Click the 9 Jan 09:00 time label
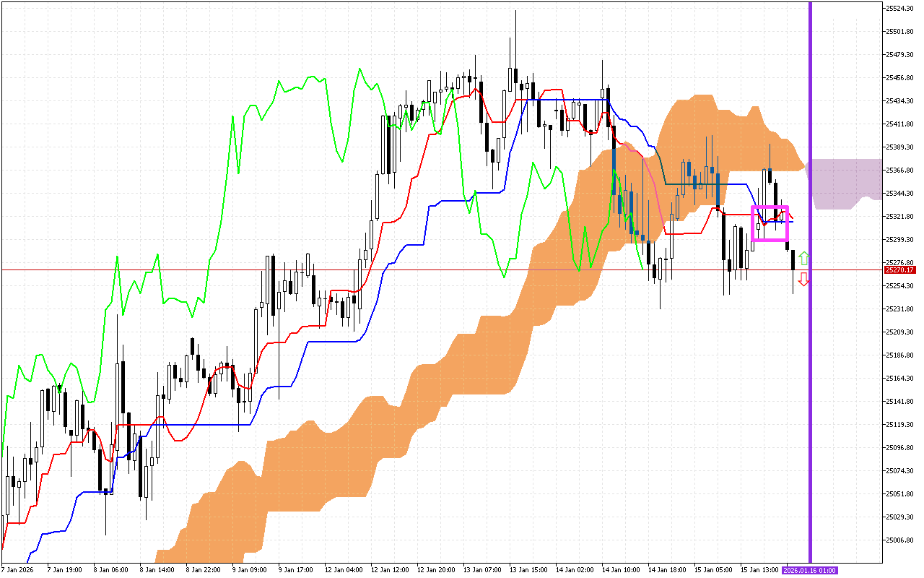The width and height of the screenshot is (924, 578). [248, 570]
